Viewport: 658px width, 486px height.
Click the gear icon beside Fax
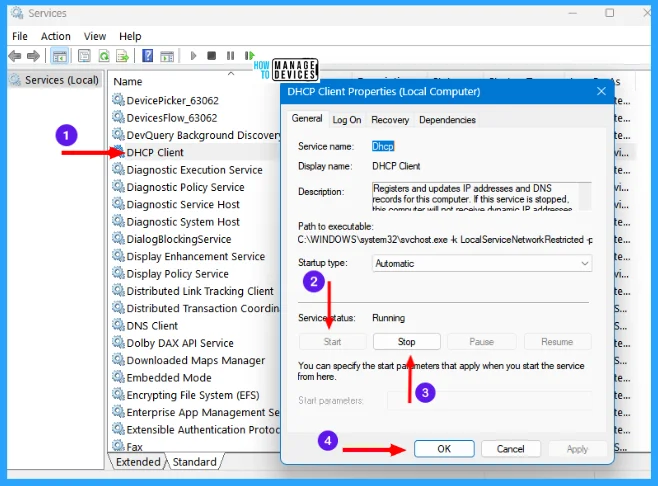point(118,446)
